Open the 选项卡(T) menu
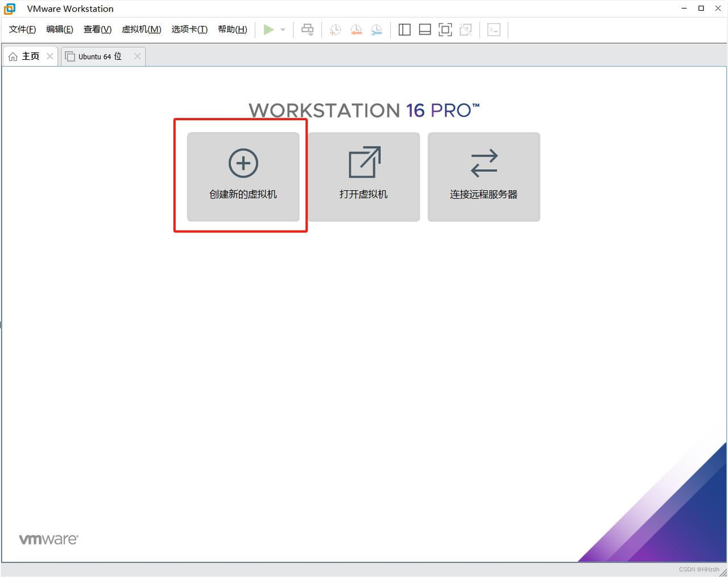Screen dimensions: 728x577 (x=189, y=30)
